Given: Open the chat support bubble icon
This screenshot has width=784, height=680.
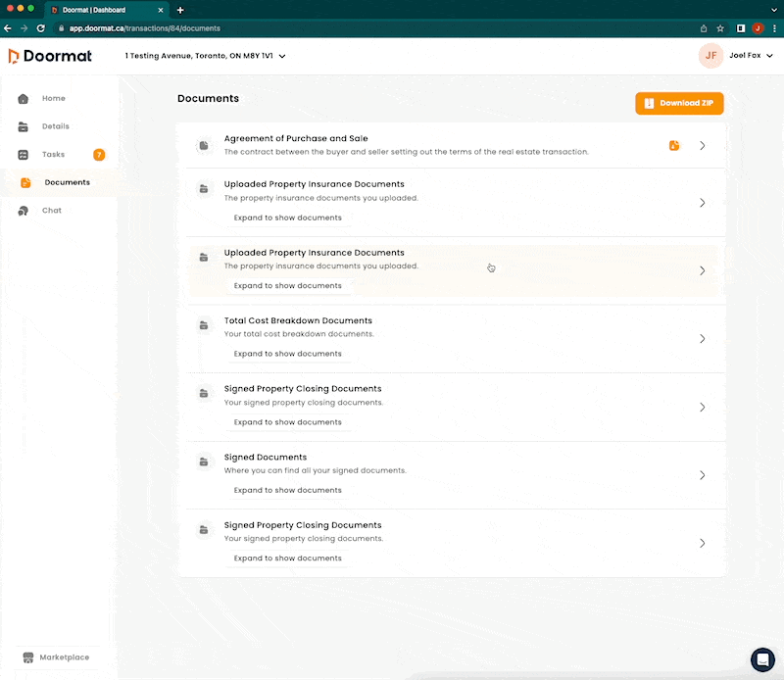Looking at the screenshot, I should coord(762,659).
